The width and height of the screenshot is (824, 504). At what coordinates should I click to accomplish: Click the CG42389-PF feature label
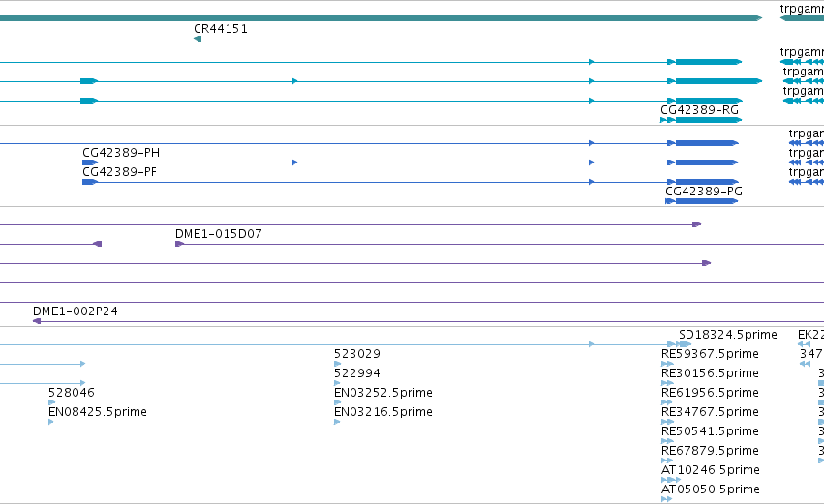[x=119, y=172]
